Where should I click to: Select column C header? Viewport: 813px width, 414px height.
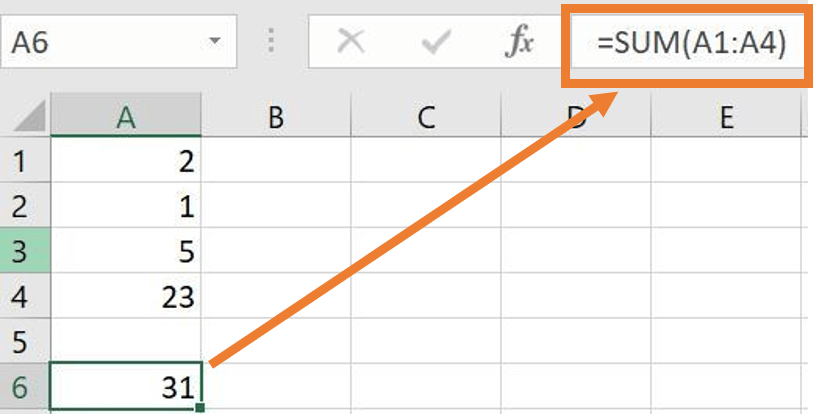click(426, 118)
